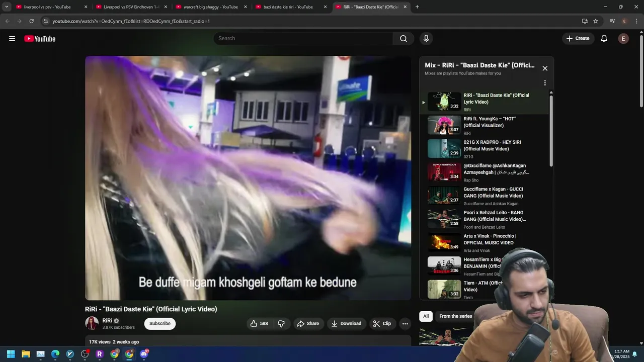644x362 pixels.
Task: Click the page vertical scrollbar
Action: [x=641, y=70]
